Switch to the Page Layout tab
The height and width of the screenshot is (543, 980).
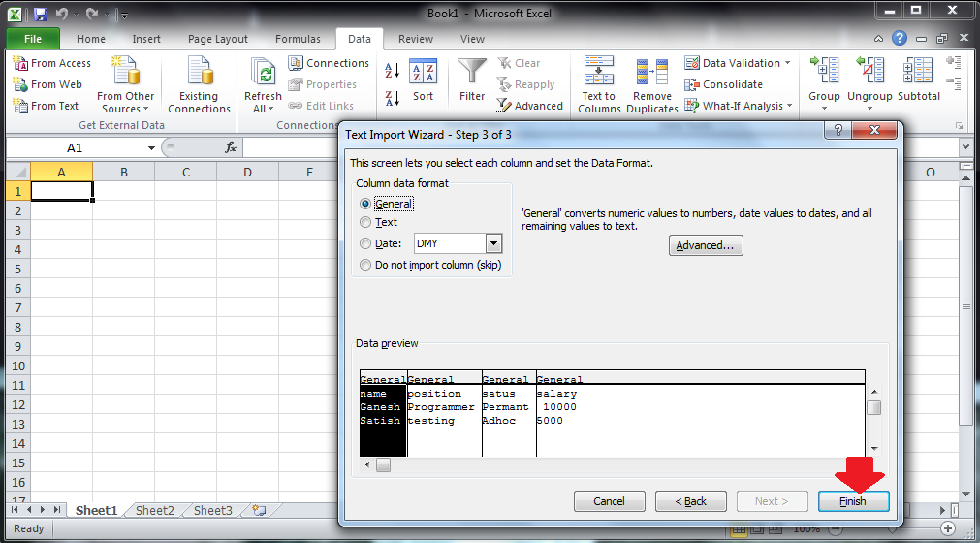click(x=217, y=39)
